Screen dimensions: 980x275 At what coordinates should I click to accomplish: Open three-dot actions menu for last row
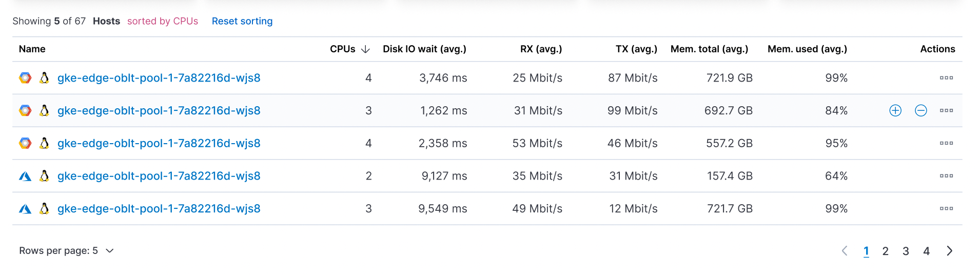point(946,209)
